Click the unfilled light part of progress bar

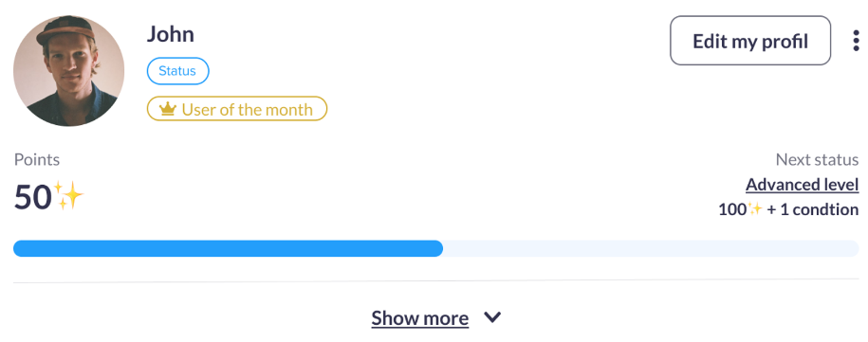tap(651, 248)
